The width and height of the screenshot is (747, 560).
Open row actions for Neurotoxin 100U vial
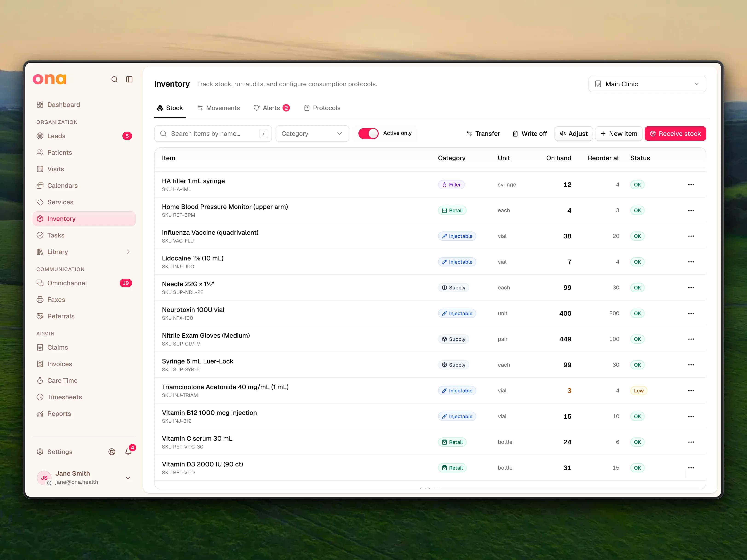(691, 313)
